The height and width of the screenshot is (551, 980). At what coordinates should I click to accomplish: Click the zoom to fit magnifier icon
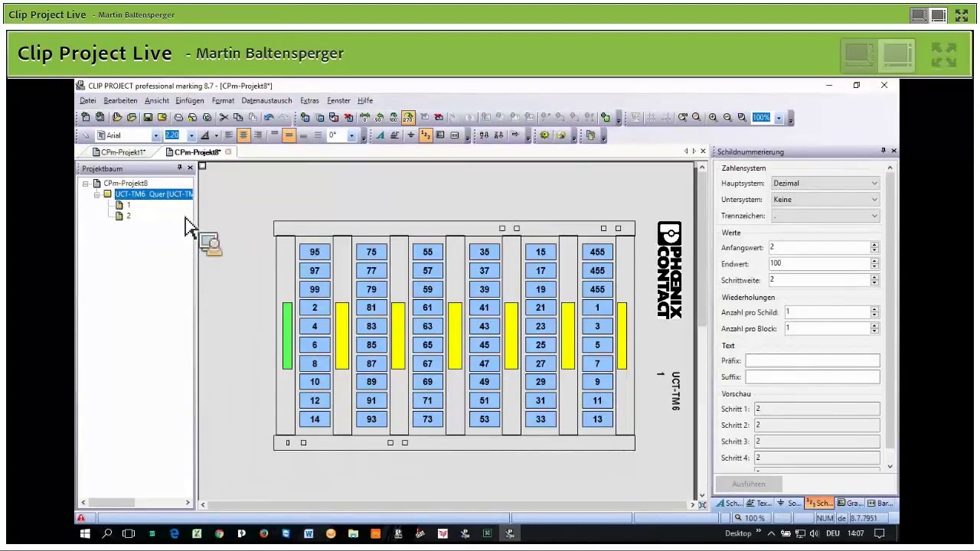coord(742,117)
